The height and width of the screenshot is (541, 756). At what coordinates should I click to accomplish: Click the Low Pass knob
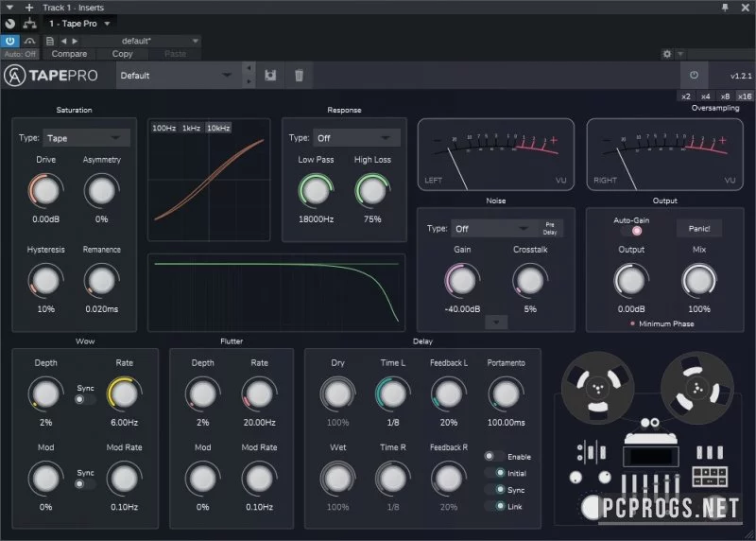coord(316,190)
